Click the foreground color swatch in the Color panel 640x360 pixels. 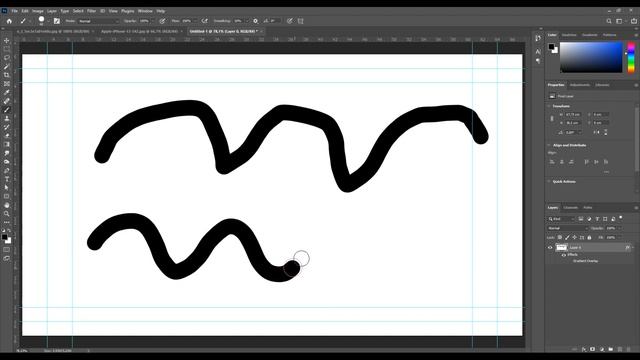pyautogui.click(x=551, y=47)
